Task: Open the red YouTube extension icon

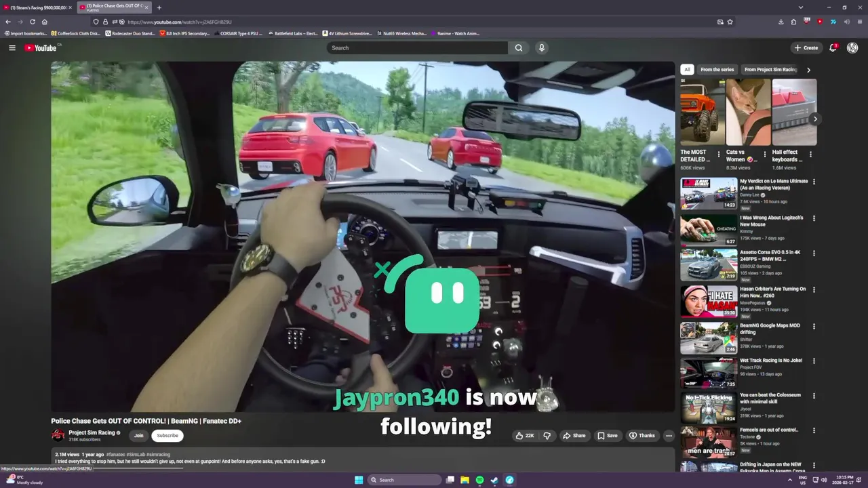Action: 820,22
